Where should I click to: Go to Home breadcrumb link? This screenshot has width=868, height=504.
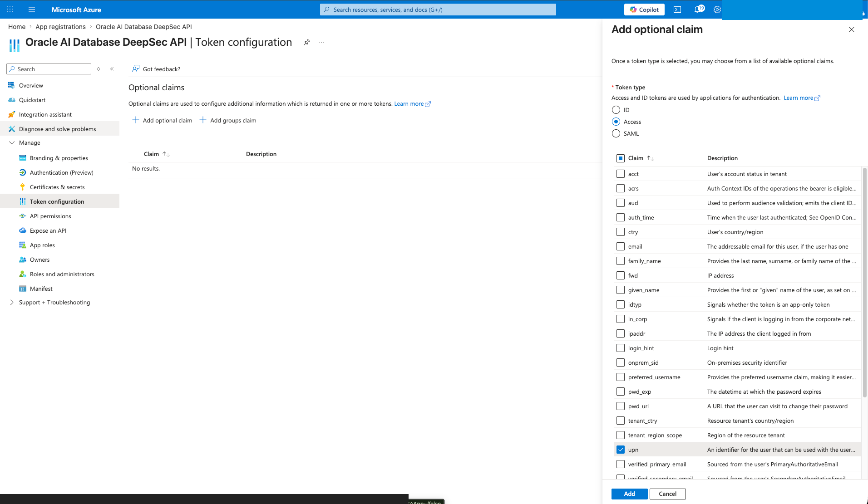tap(17, 27)
